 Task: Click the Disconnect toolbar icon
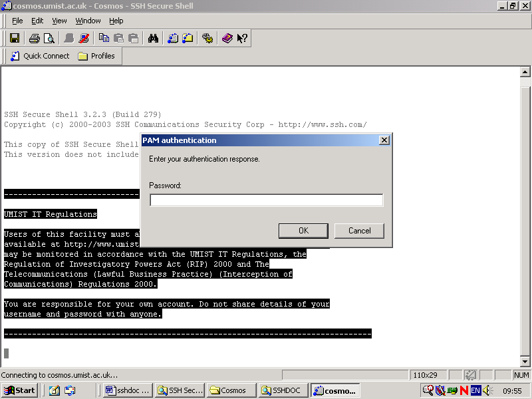coord(84,39)
